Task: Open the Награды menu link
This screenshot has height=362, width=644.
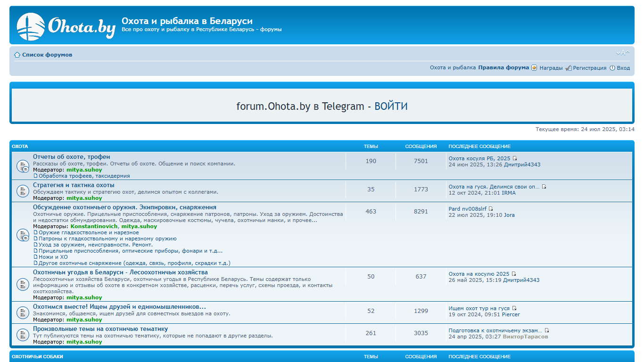Action: tap(551, 68)
